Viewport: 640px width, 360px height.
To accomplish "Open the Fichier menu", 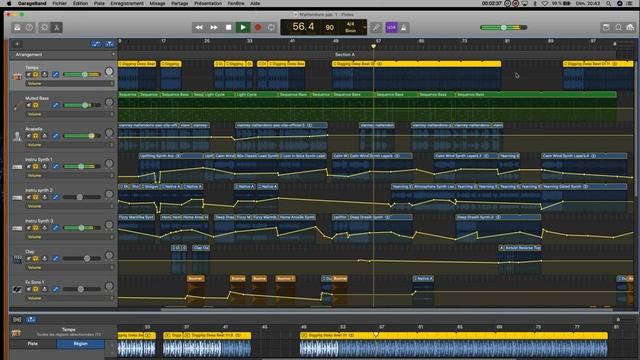I will pyautogui.click(x=59, y=3).
